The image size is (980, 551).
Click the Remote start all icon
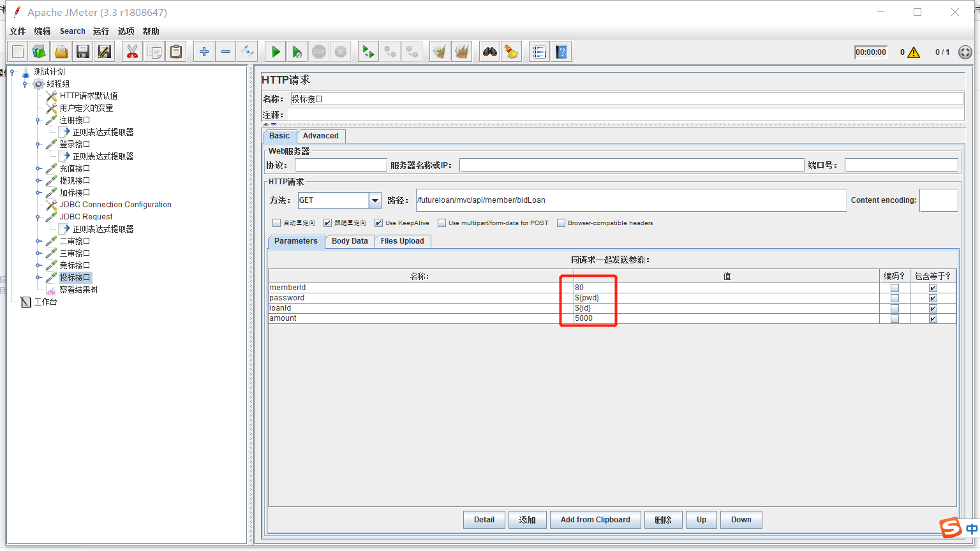click(x=368, y=52)
